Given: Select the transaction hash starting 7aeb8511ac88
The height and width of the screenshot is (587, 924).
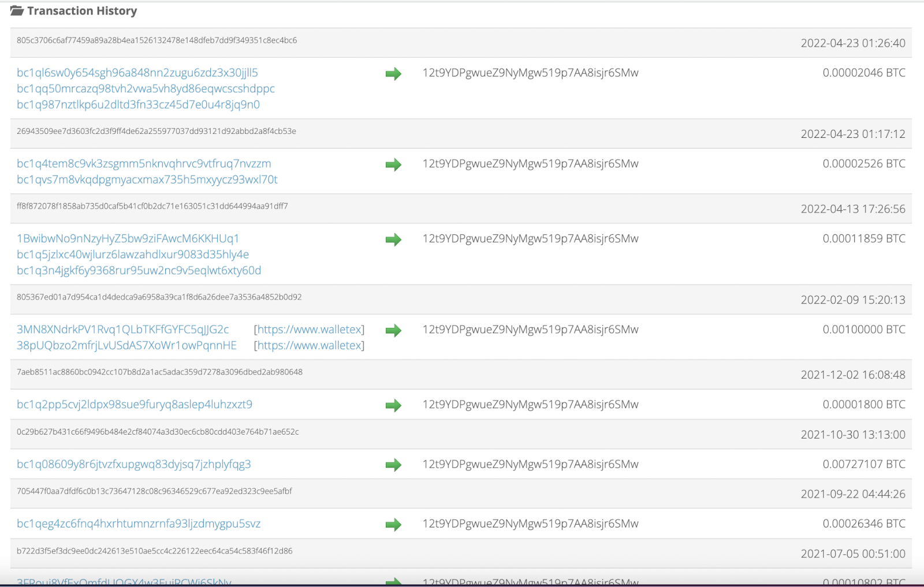Looking at the screenshot, I should click(159, 372).
